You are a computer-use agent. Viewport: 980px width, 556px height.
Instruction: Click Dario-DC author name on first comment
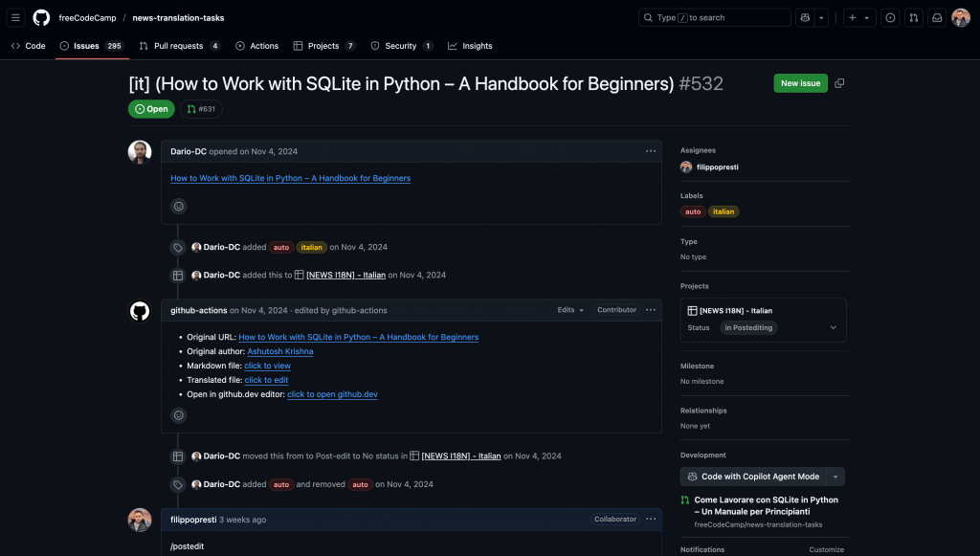189,151
